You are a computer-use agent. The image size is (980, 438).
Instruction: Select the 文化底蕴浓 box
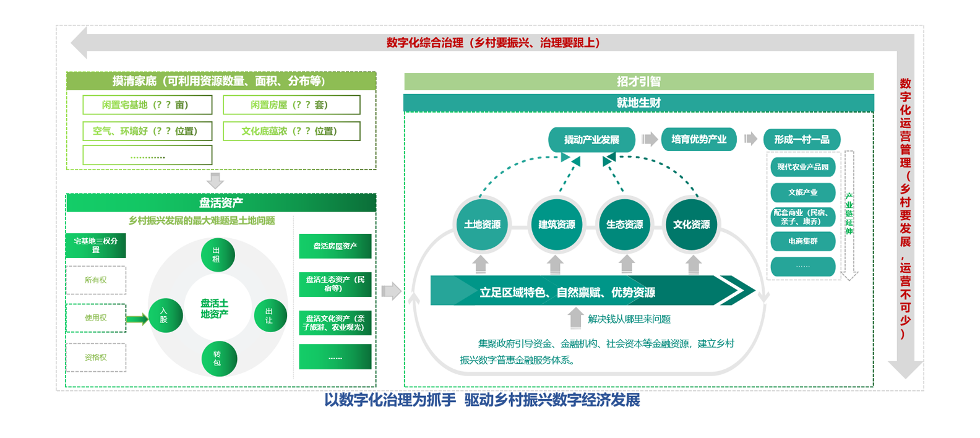tap(291, 131)
